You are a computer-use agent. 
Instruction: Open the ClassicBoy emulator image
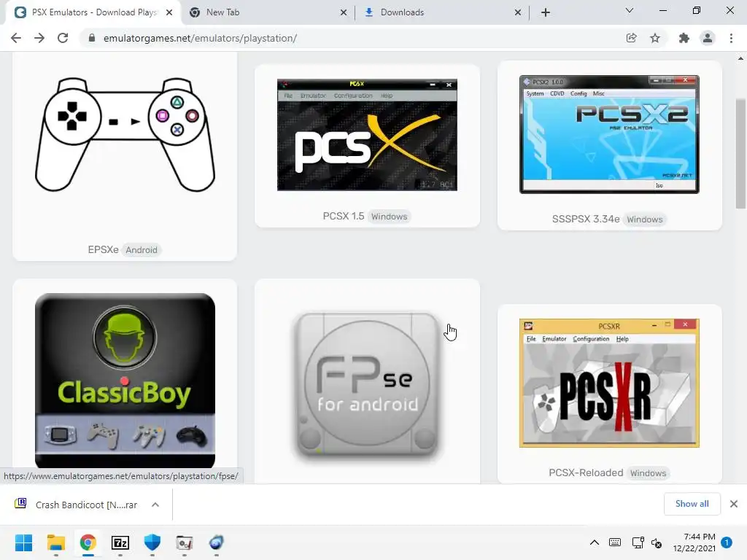point(125,381)
